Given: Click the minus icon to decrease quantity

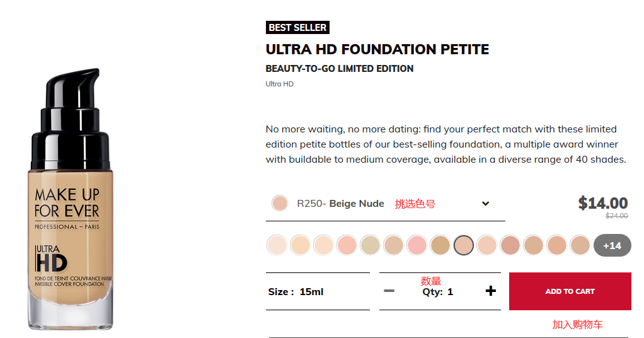Looking at the screenshot, I should (x=389, y=291).
